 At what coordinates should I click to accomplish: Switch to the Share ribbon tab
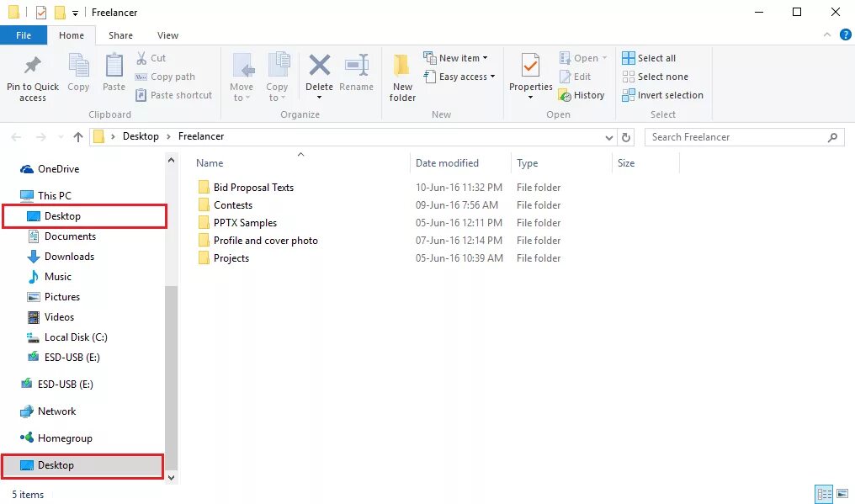pos(120,35)
